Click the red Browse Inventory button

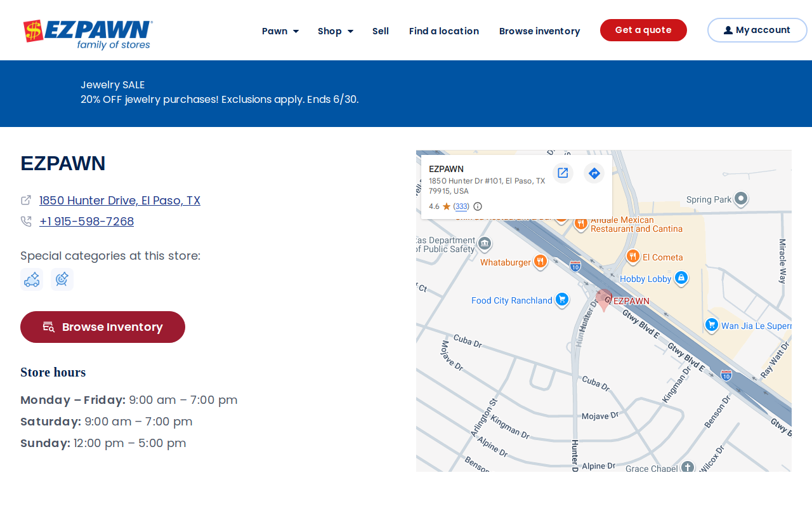tap(103, 327)
